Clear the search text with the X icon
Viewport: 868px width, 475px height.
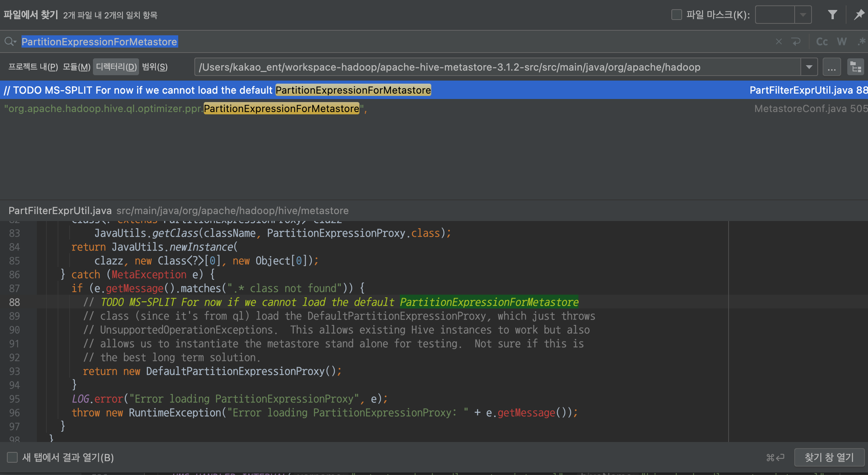(x=779, y=41)
